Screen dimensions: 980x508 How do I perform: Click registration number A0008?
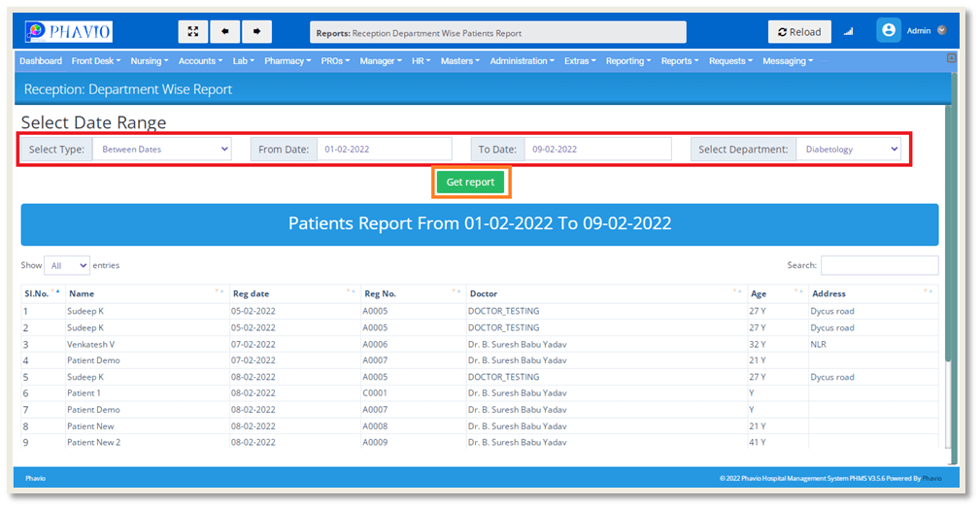pos(375,426)
